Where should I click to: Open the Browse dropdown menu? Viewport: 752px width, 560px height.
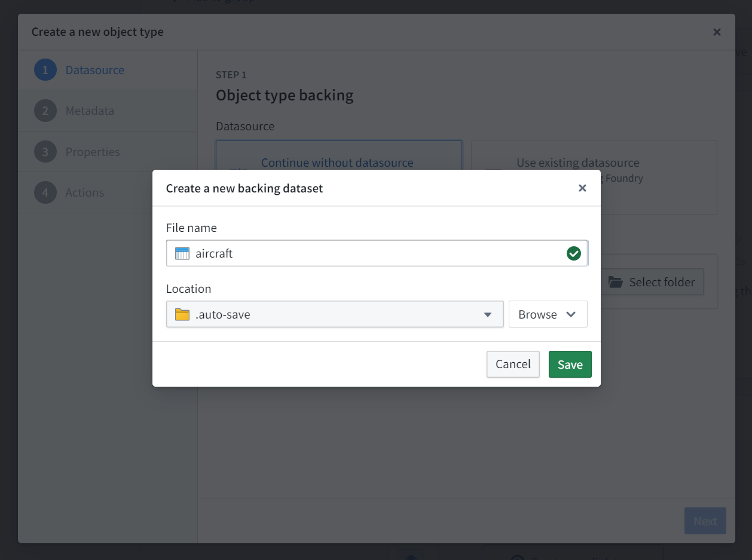click(x=548, y=314)
